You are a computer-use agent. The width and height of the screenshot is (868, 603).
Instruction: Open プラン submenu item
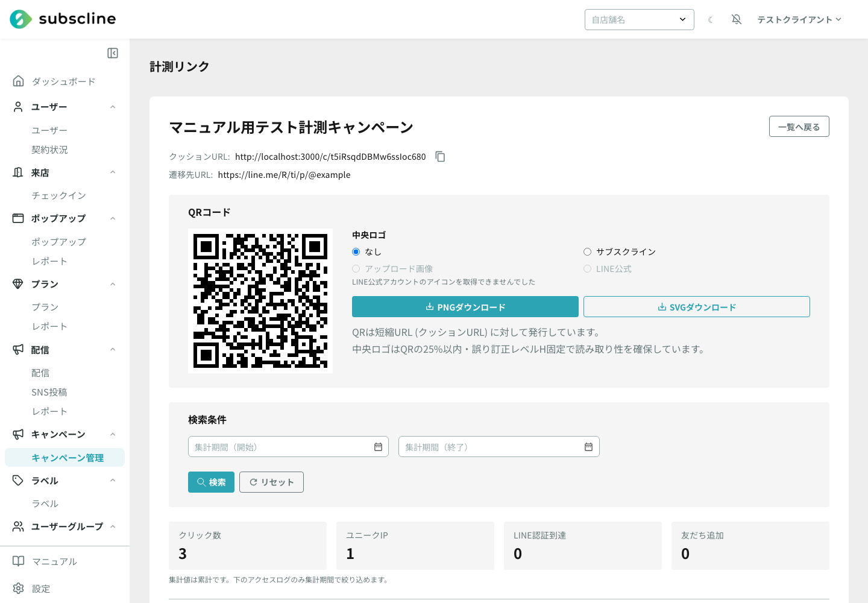(45, 307)
